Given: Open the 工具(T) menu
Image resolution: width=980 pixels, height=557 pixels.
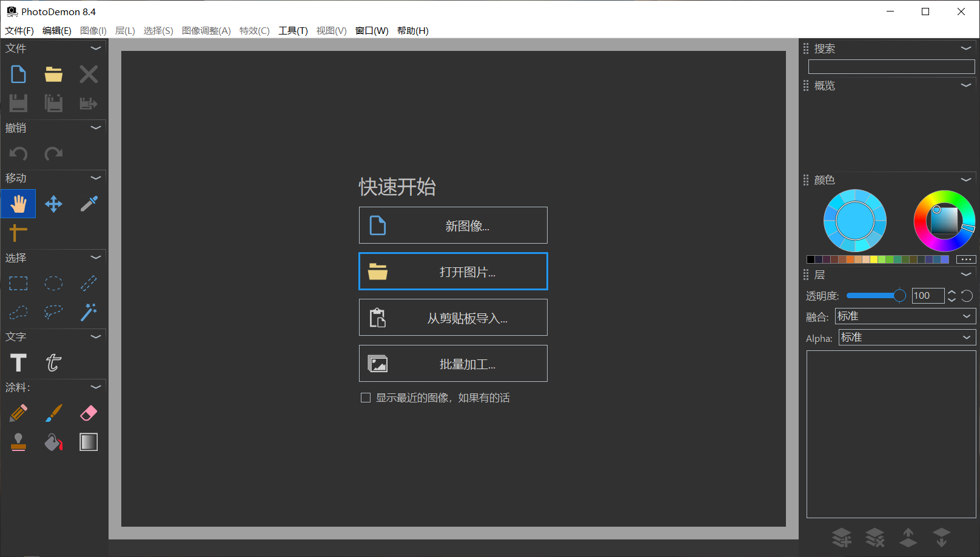Looking at the screenshot, I should [x=293, y=30].
